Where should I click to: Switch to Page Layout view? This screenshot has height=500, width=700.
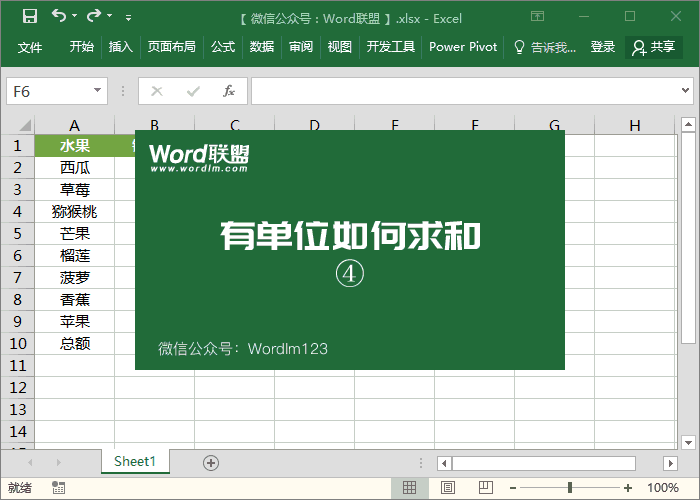pos(448,488)
